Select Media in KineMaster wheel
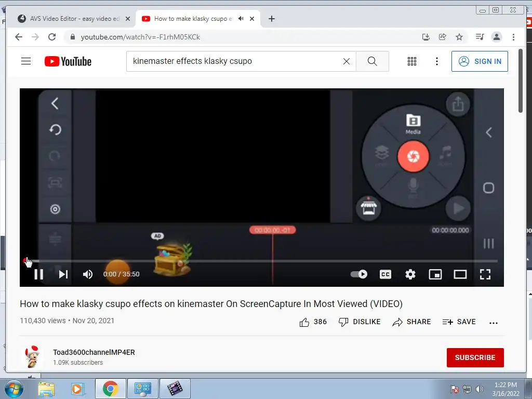The height and width of the screenshot is (399, 532). (413, 124)
